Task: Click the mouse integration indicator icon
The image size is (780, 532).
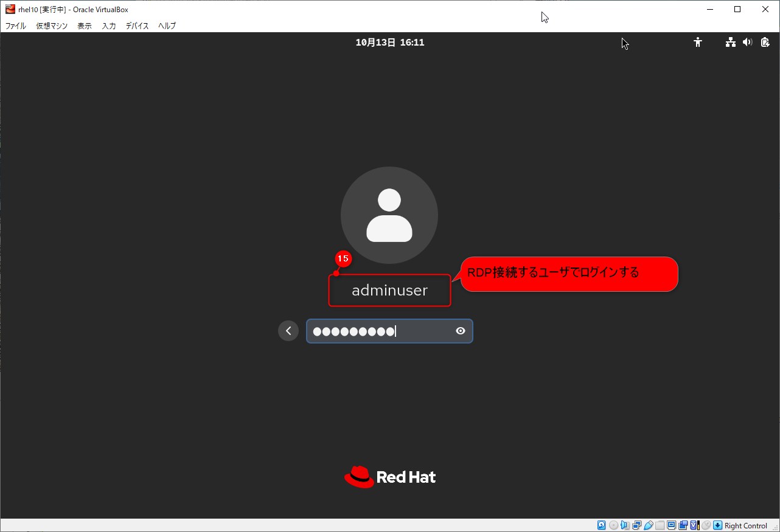Action: (706, 525)
